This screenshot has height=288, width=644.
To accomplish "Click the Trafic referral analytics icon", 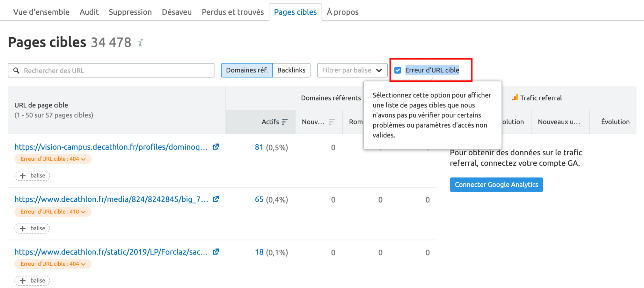I will (x=515, y=98).
